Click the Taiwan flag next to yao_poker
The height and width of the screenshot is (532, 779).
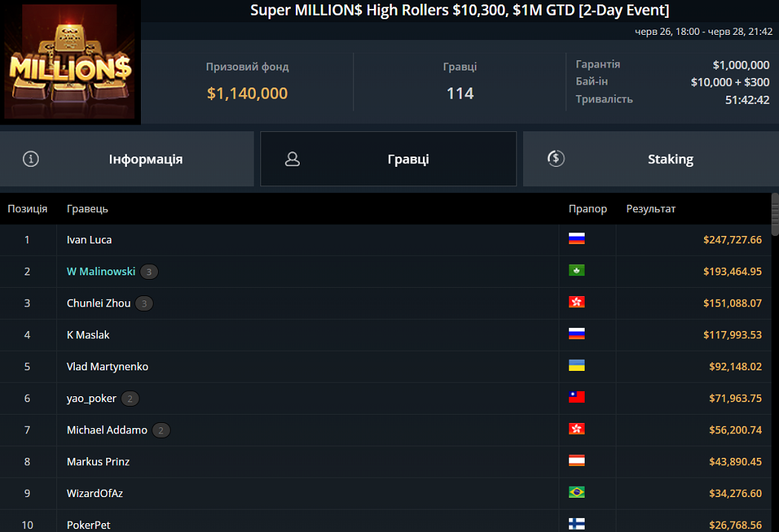577,397
